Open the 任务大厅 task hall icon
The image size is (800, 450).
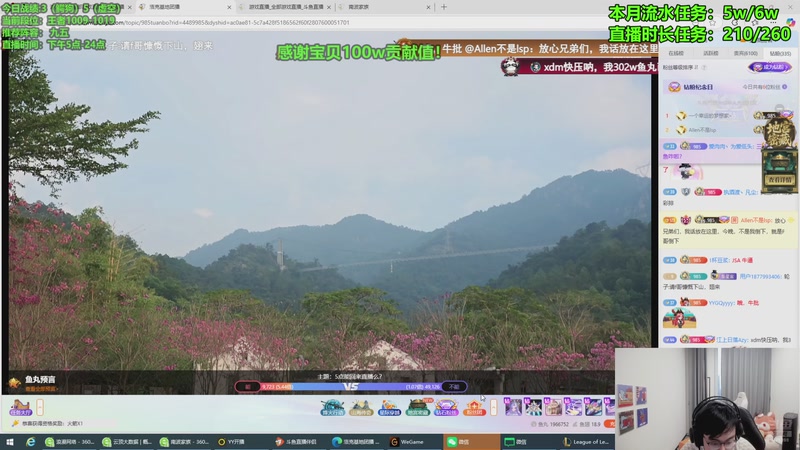(x=20, y=407)
